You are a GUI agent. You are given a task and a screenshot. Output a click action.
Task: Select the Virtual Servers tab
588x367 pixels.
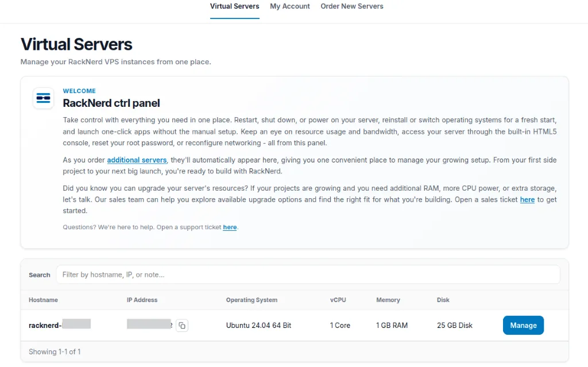click(234, 6)
